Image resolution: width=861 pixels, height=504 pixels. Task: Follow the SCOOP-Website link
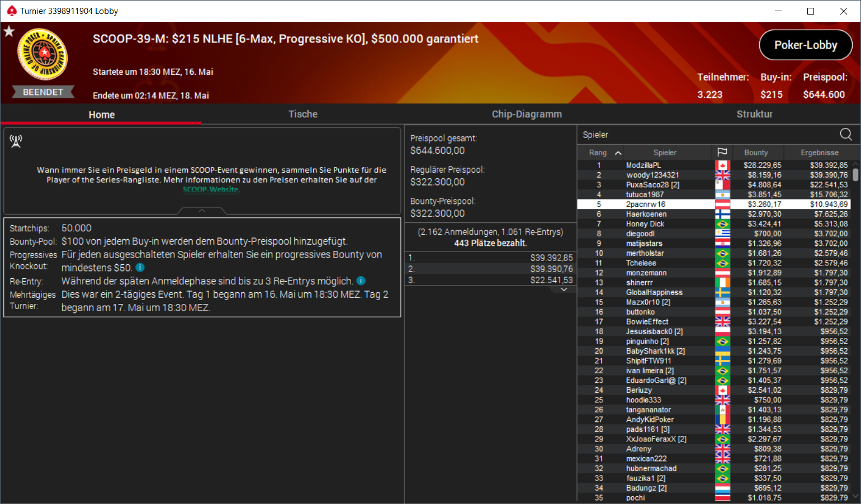point(211,189)
